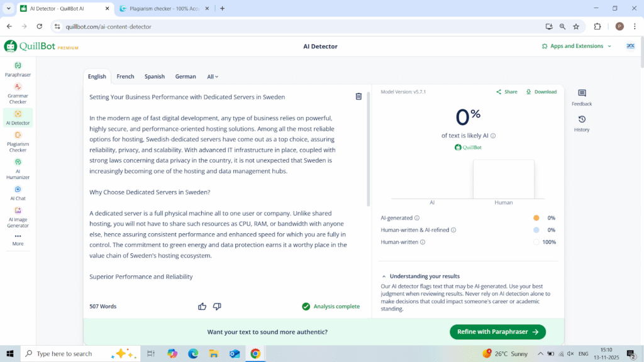Open the Plagiarism Checker in sidebar
Image resolution: width=644 pixels, height=362 pixels.
tap(18, 141)
